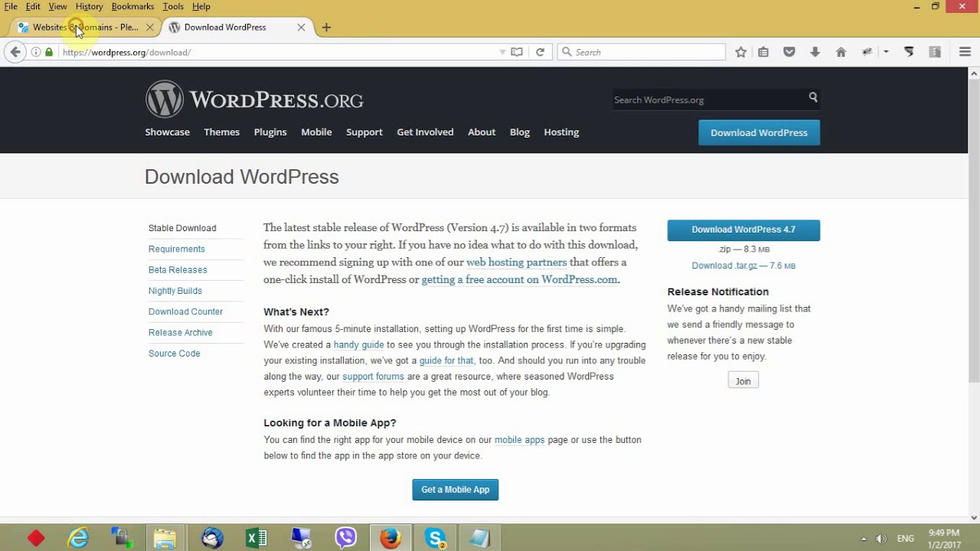Open dropdown arrow next to toolbar extension icon
The height and width of the screenshot is (551, 980).
click(886, 52)
